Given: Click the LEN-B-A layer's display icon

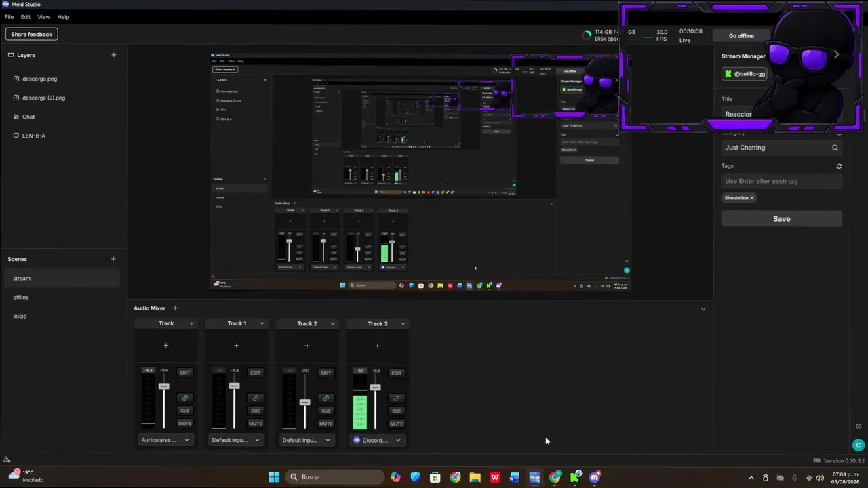Looking at the screenshot, I should pos(16,136).
